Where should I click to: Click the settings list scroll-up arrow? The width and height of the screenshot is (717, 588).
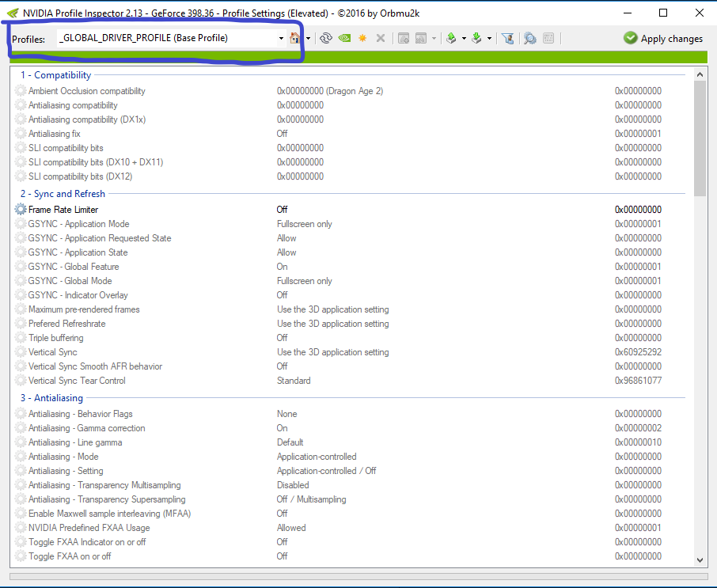pos(700,74)
